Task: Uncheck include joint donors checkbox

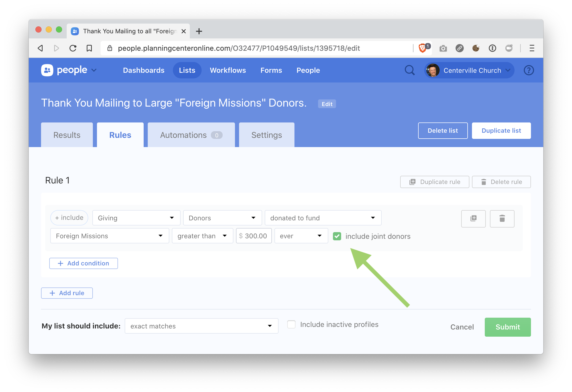Action: (337, 236)
